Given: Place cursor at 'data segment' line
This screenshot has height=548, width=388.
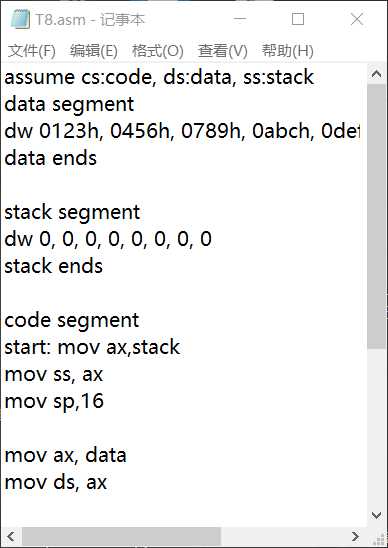Looking at the screenshot, I should pos(69,104).
